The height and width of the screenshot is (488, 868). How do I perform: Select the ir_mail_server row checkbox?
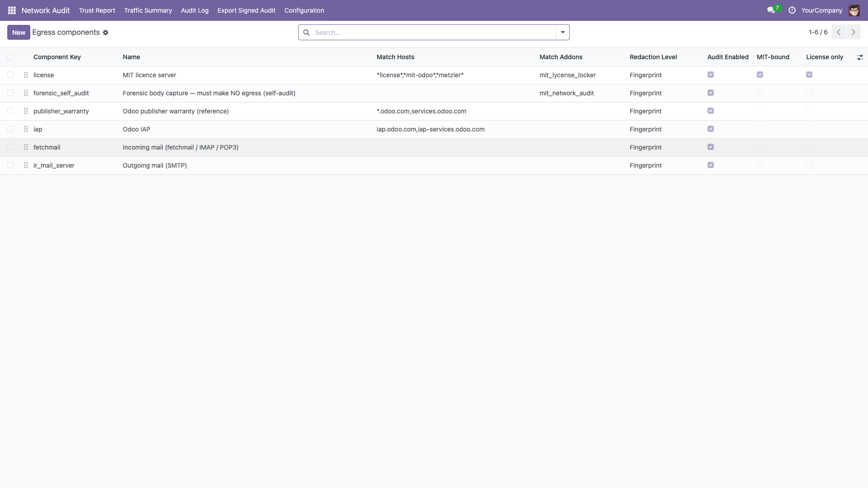(10, 165)
